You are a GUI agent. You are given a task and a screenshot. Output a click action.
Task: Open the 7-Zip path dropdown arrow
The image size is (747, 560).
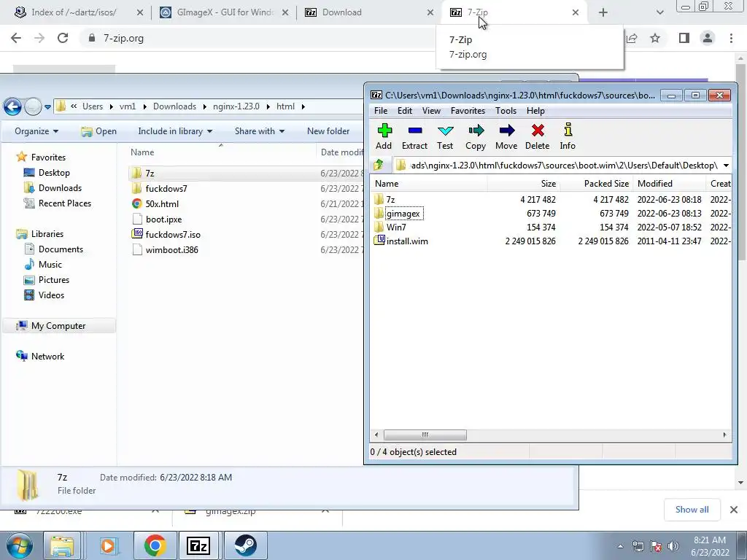click(726, 166)
